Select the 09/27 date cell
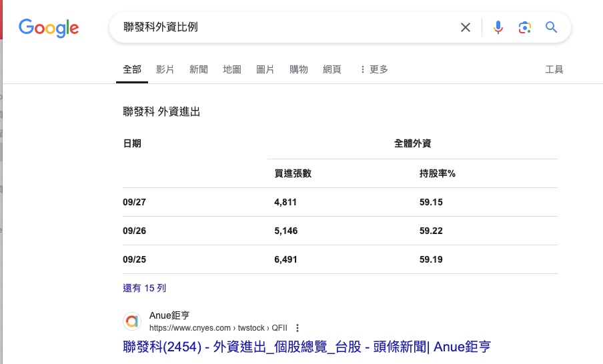This screenshot has width=603, height=364. pyautogui.click(x=134, y=202)
